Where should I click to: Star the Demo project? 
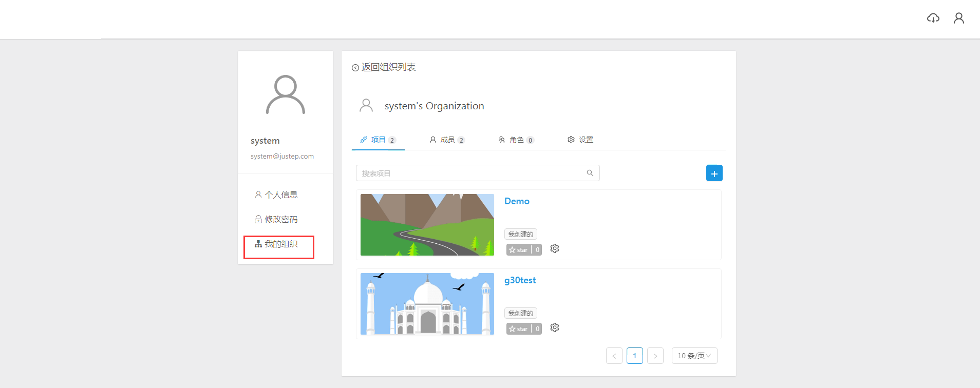pyautogui.click(x=519, y=250)
